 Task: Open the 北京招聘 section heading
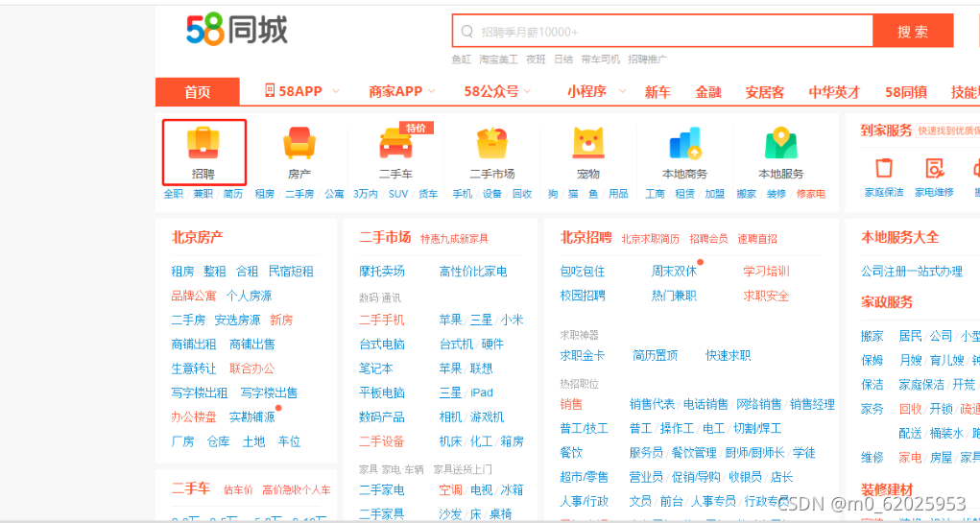point(586,237)
